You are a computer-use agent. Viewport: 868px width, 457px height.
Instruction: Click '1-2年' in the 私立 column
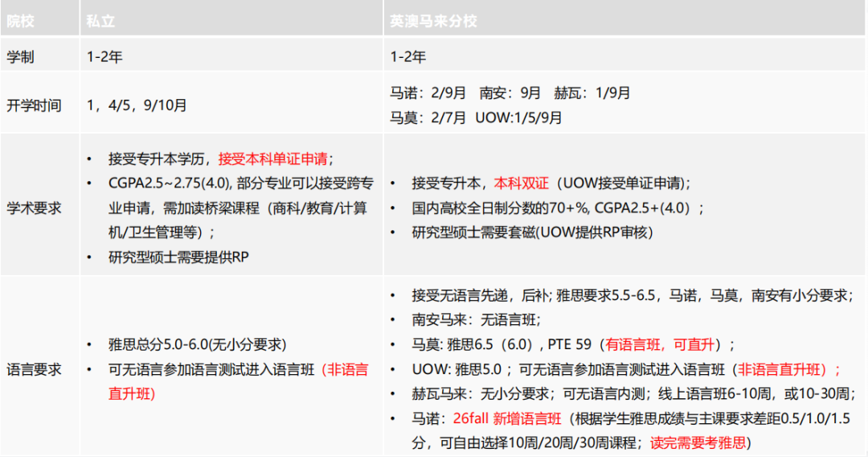point(104,56)
